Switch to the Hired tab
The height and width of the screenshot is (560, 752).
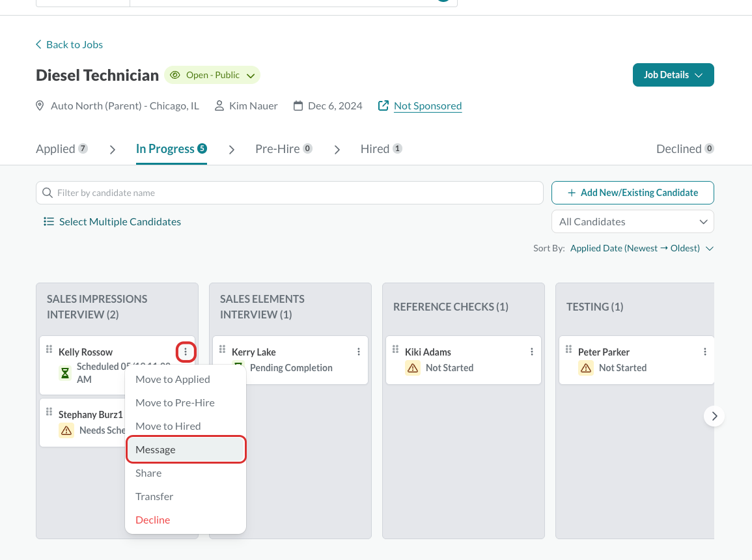(382, 148)
